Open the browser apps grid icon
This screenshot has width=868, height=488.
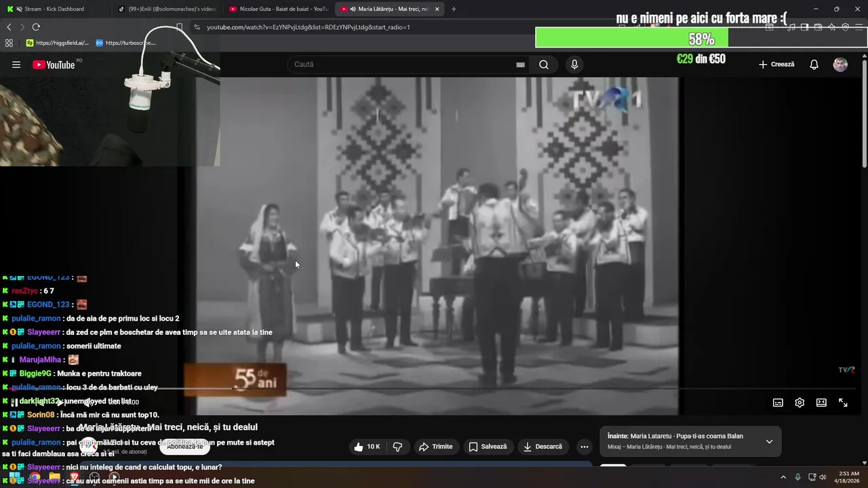tap(9, 43)
